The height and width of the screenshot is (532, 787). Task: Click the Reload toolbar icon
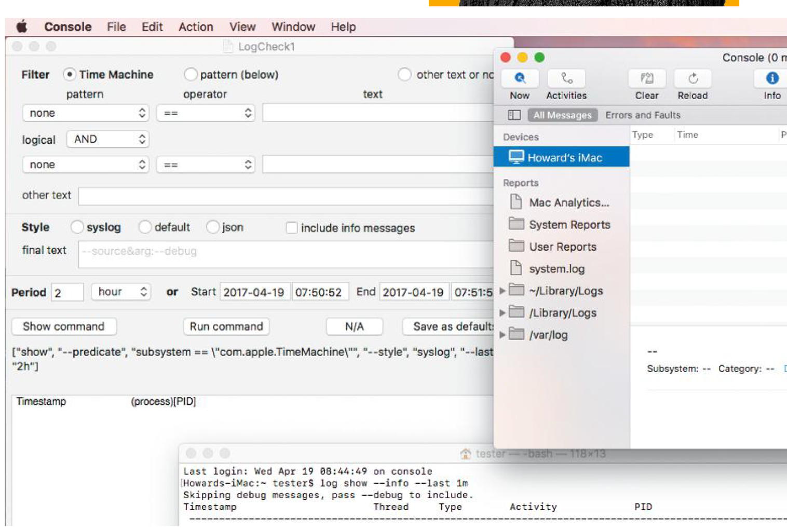[x=693, y=79]
